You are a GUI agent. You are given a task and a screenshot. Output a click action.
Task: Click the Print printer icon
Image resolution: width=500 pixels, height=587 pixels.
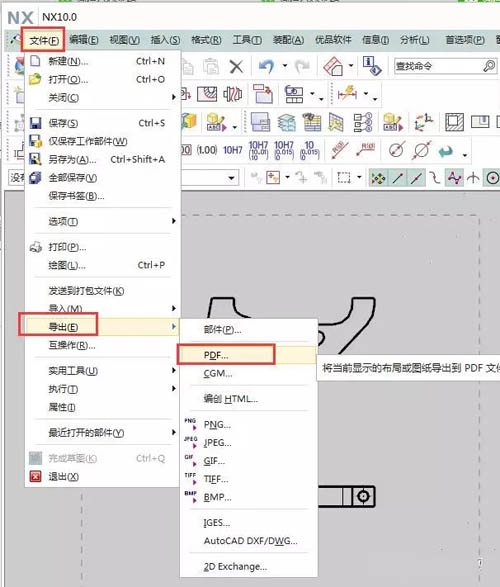[x=36, y=247]
